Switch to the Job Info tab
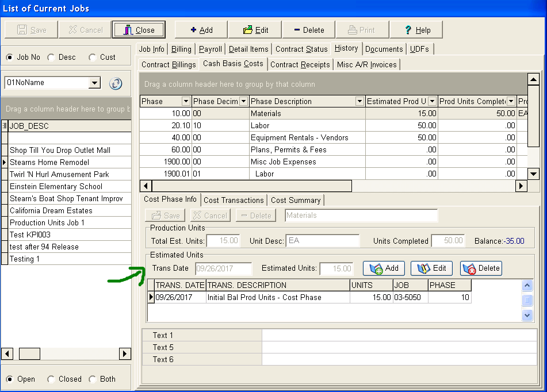Screen dimensions: 547x392 point(152,49)
